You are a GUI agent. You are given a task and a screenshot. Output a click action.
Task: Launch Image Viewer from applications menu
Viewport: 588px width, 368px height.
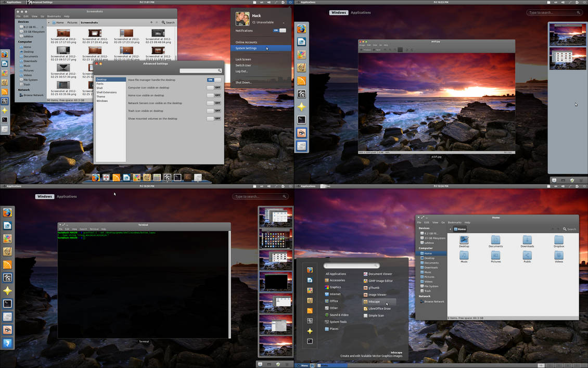pyautogui.click(x=375, y=295)
